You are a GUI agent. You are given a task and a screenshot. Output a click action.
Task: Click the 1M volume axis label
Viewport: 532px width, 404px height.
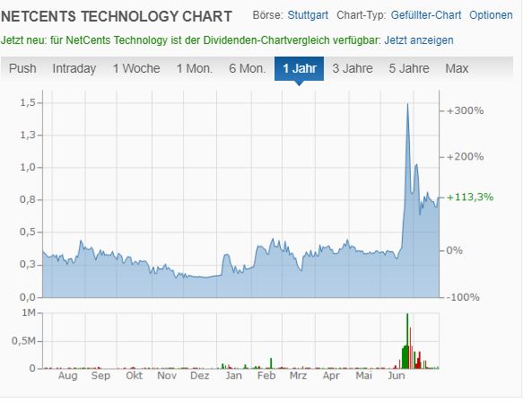[29, 312]
